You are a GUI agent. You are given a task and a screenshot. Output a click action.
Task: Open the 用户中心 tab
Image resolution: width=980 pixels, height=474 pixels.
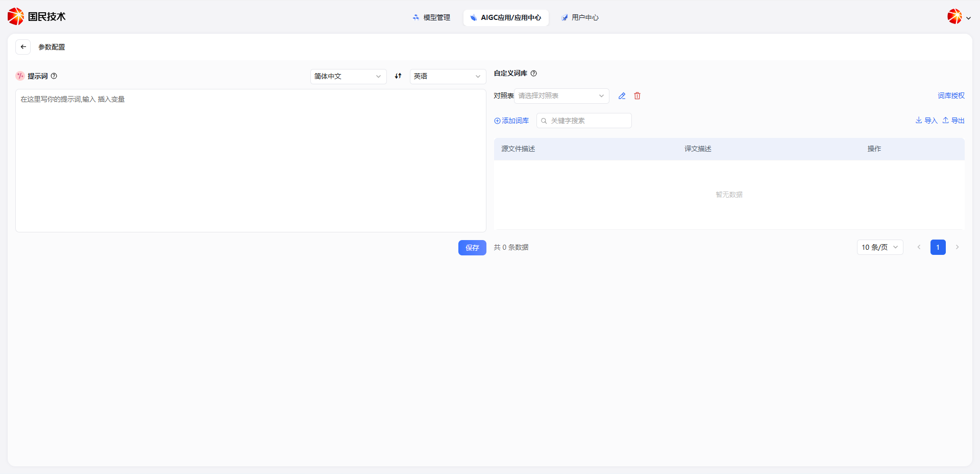point(580,17)
